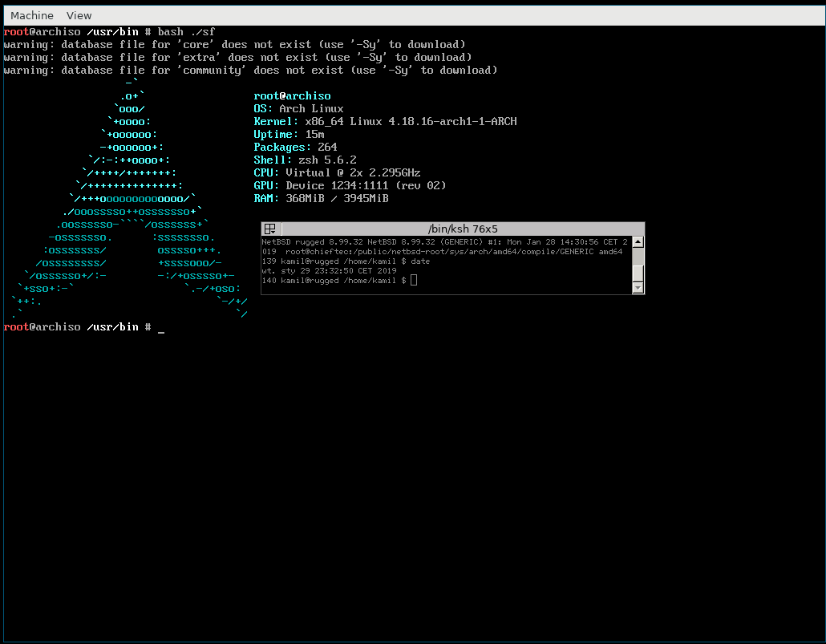The width and height of the screenshot is (826, 644).
Task: Click the 'Shell: zsh 5.6.2' line
Action: (x=305, y=160)
